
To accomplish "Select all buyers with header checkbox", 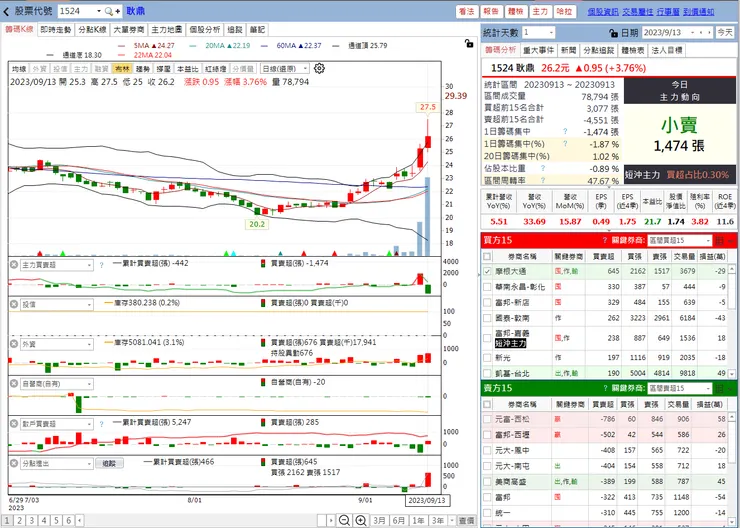I will coord(487,257).
